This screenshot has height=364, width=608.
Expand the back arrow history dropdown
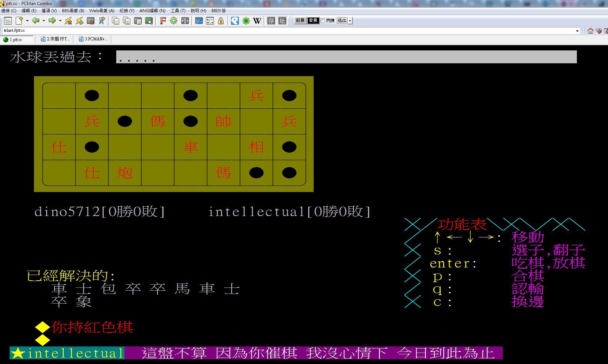click(x=44, y=21)
